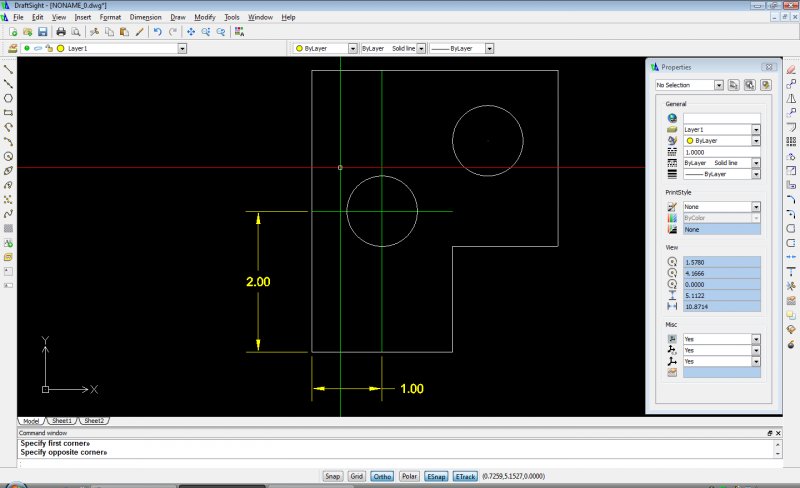Click the Save floppy disk icon

coord(42,32)
